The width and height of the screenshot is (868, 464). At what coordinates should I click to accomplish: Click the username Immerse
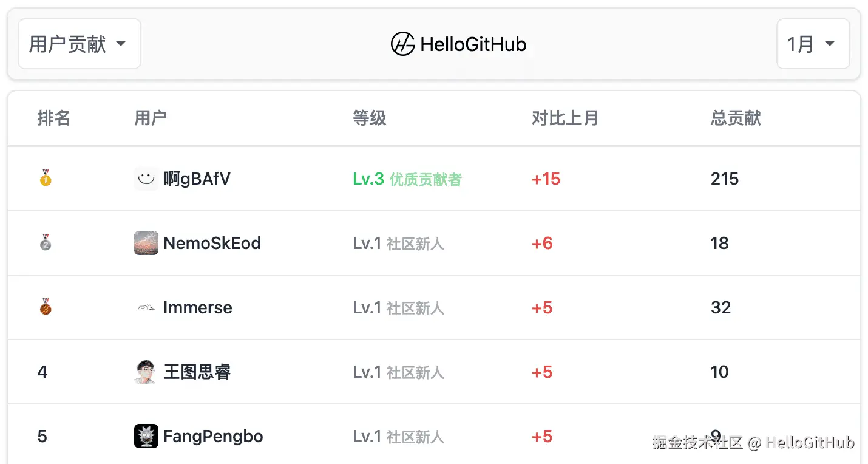tap(198, 308)
